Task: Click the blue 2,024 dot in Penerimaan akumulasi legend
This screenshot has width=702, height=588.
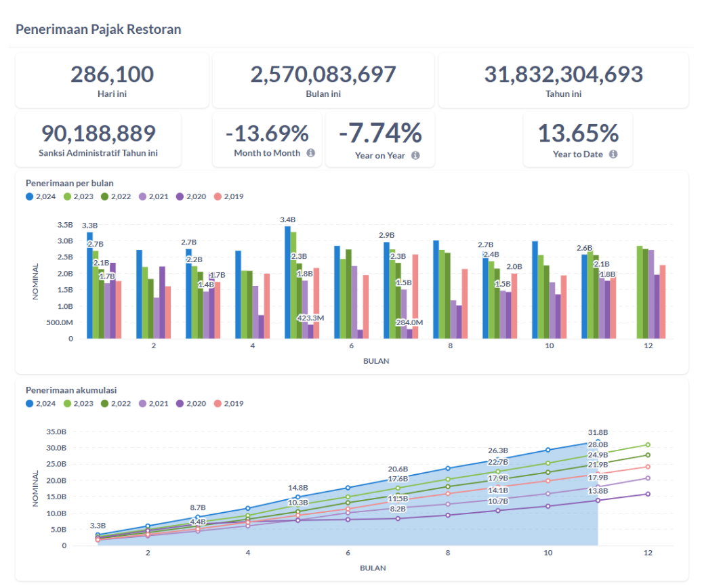Action: coord(30,404)
